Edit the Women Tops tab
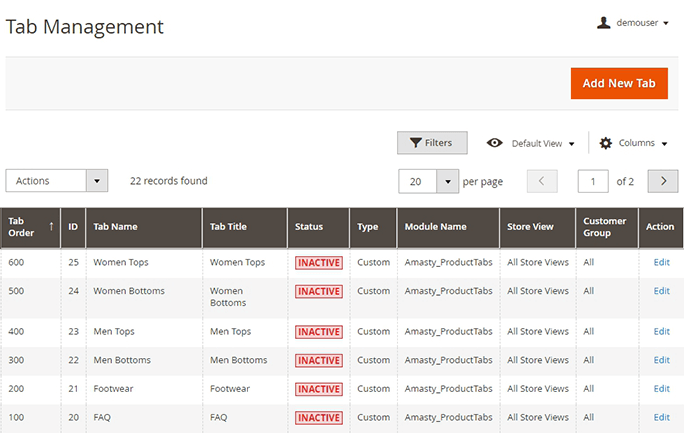 click(661, 262)
